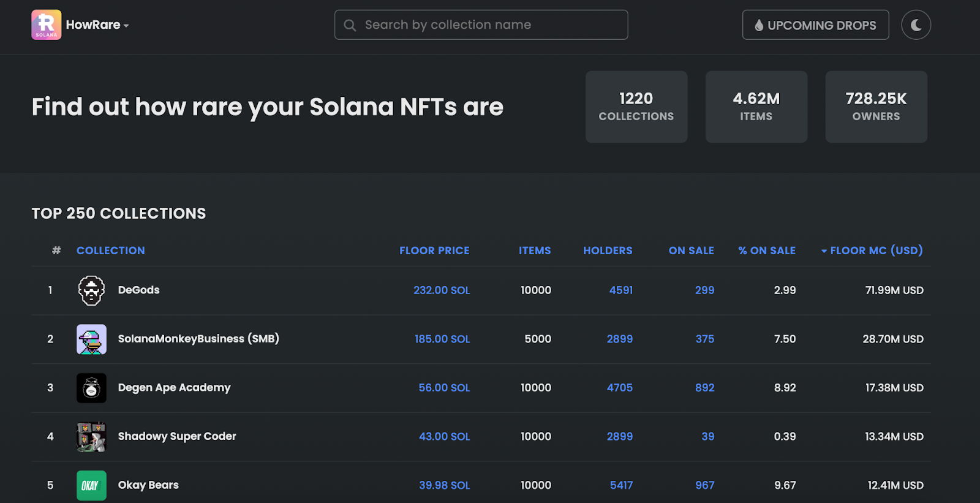Toggle dark mode moon button

click(916, 25)
